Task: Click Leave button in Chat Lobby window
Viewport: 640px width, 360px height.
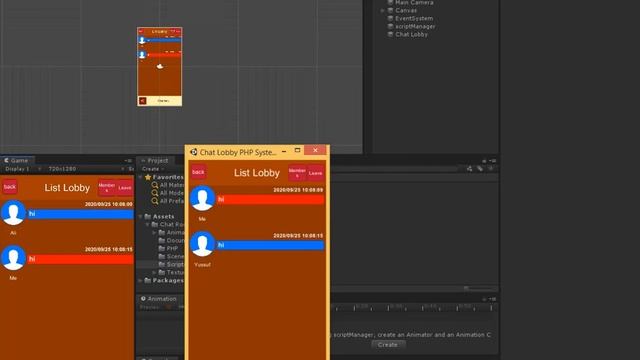Action: click(315, 173)
